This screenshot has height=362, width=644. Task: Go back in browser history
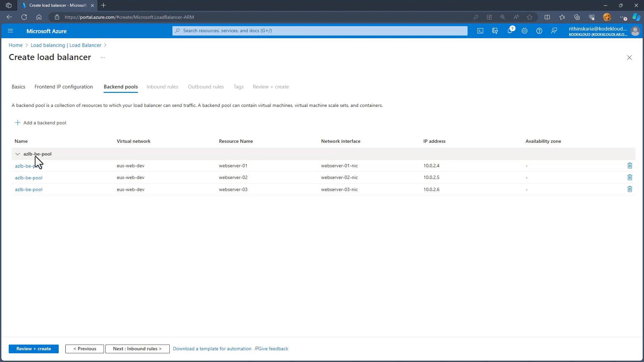[x=9, y=17]
